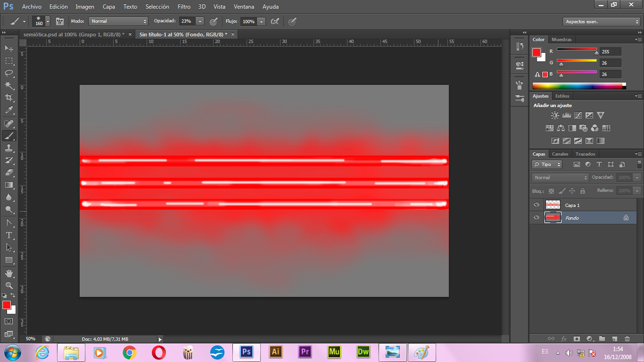Select the Clone Stamp tool
The image size is (644, 362).
pos(9,148)
